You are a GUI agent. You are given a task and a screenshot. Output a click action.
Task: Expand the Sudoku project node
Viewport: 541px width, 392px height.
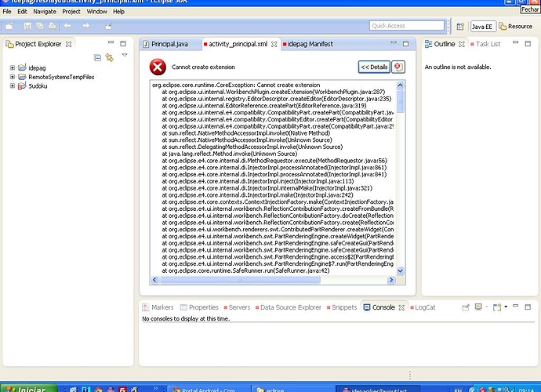coord(12,85)
